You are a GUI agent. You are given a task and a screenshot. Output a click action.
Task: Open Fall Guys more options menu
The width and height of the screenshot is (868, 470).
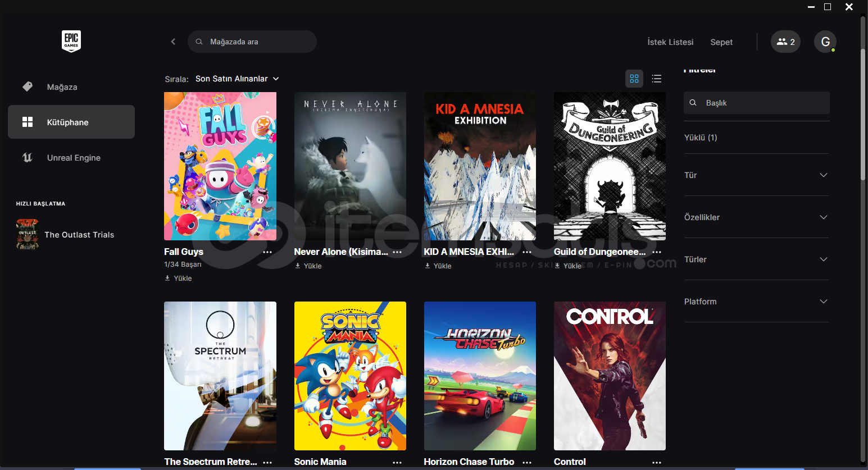[x=267, y=252]
